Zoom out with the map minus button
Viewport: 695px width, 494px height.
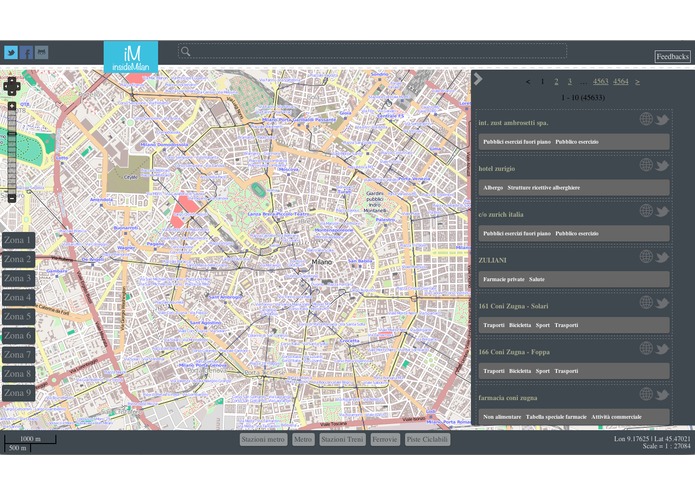(12, 198)
